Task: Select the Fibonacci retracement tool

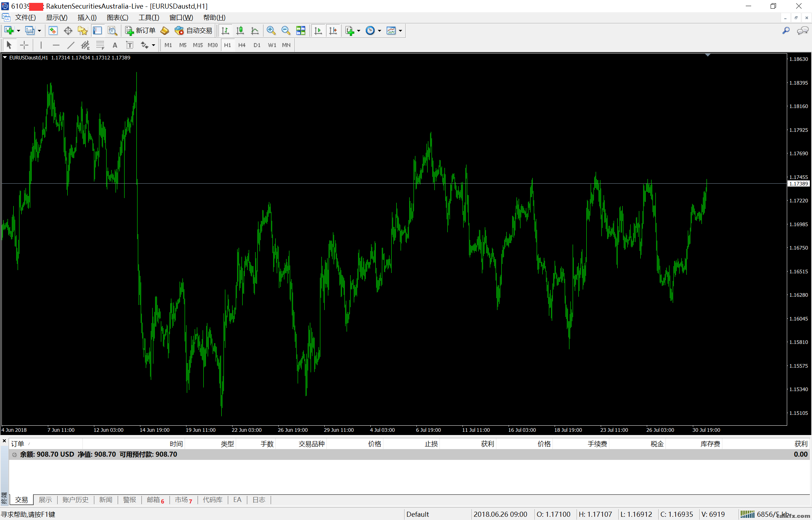Action: pyautogui.click(x=100, y=45)
